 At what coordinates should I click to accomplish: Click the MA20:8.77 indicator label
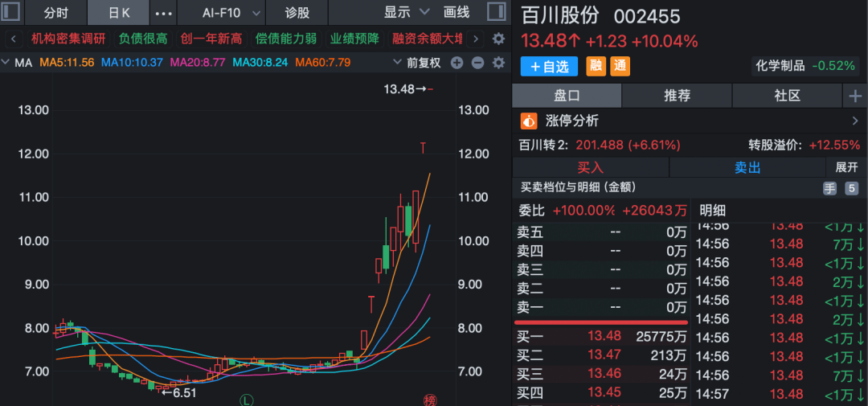(x=198, y=63)
